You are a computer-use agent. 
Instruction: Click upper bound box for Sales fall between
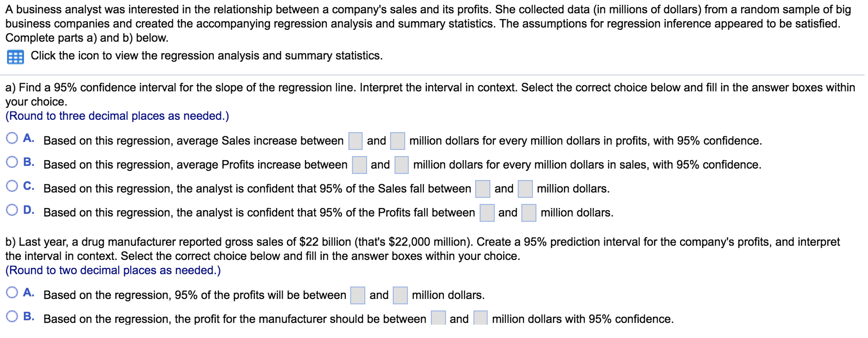click(525, 189)
